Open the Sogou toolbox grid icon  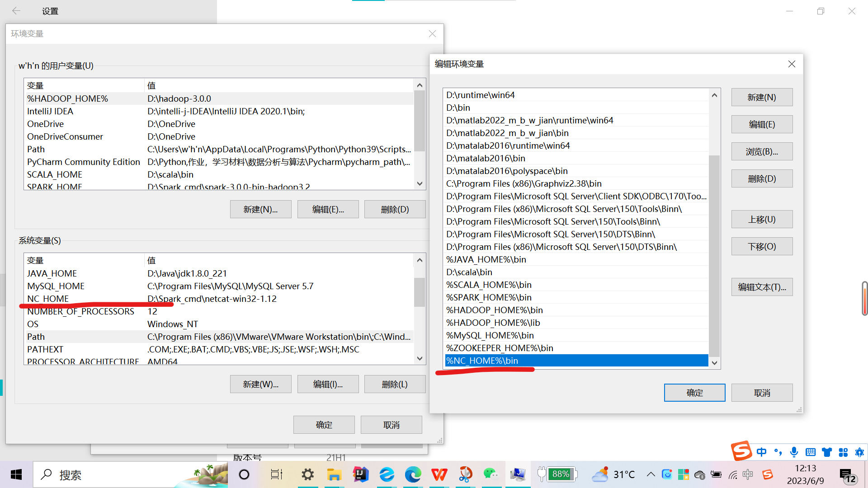point(843,452)
